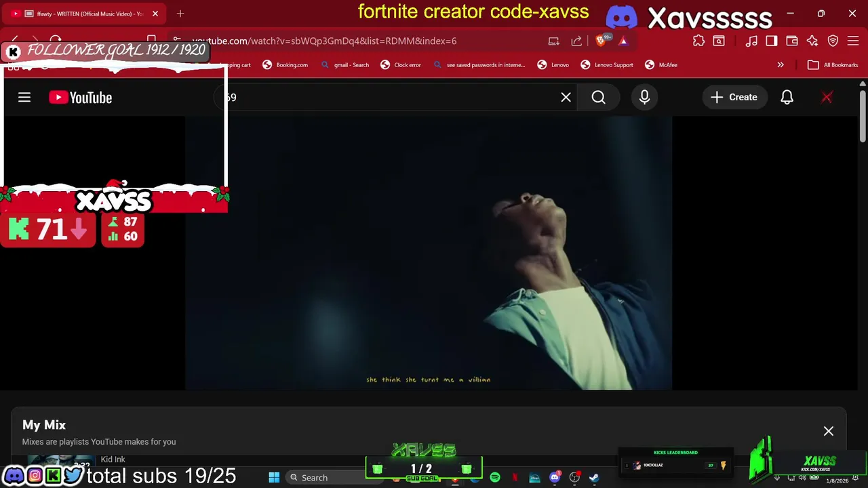
Task: Toggle the browser sidebar panel
Action: point(772,41)
